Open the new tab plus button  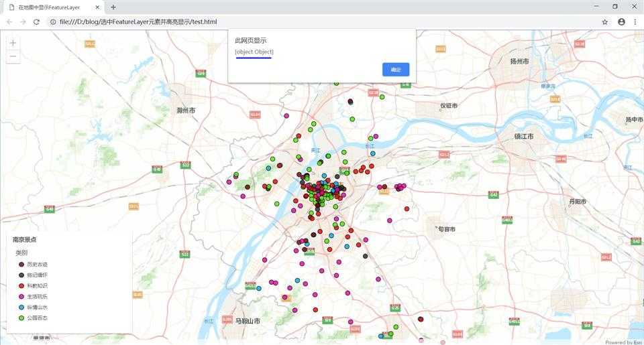click(113, 7)
